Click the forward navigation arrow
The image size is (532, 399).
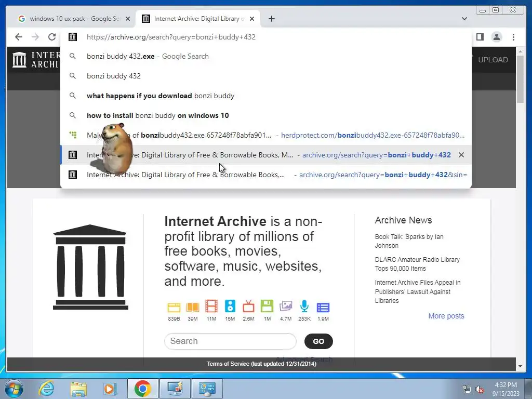tap(35, 37)
